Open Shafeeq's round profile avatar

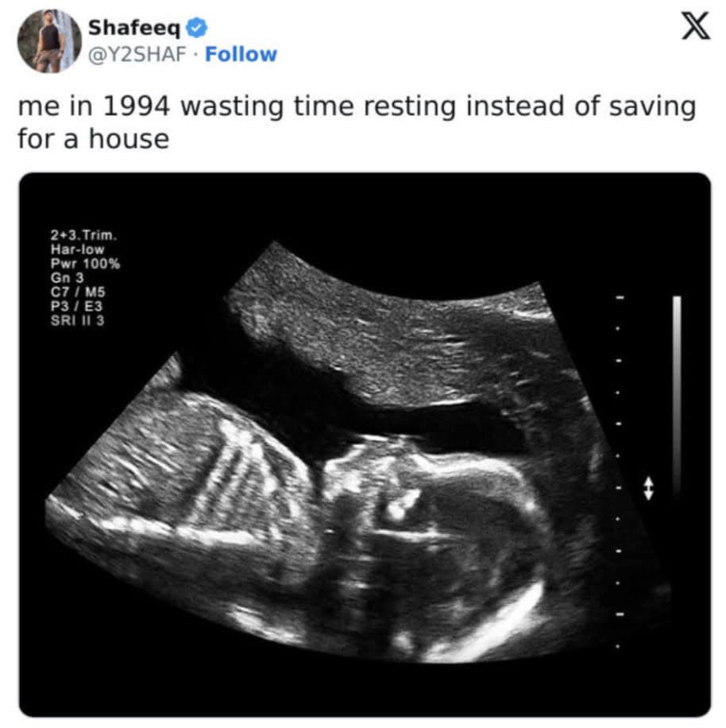click(x=49, y=41)
